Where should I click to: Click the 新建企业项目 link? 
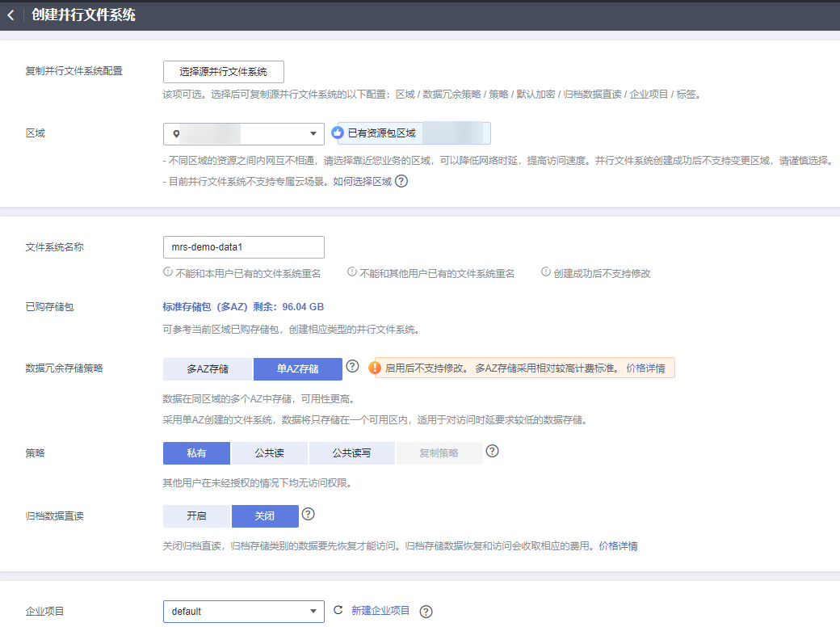(x=381, y=612)
